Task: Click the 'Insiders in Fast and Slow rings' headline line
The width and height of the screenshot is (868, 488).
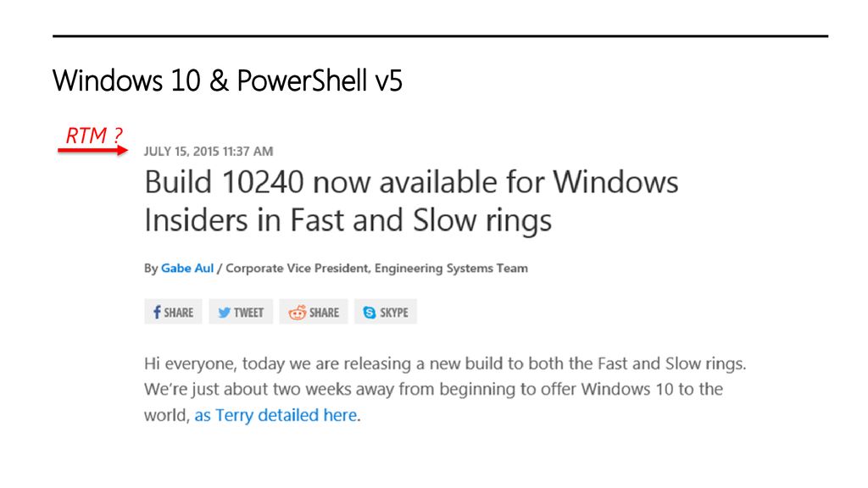Action: point(348,221)
